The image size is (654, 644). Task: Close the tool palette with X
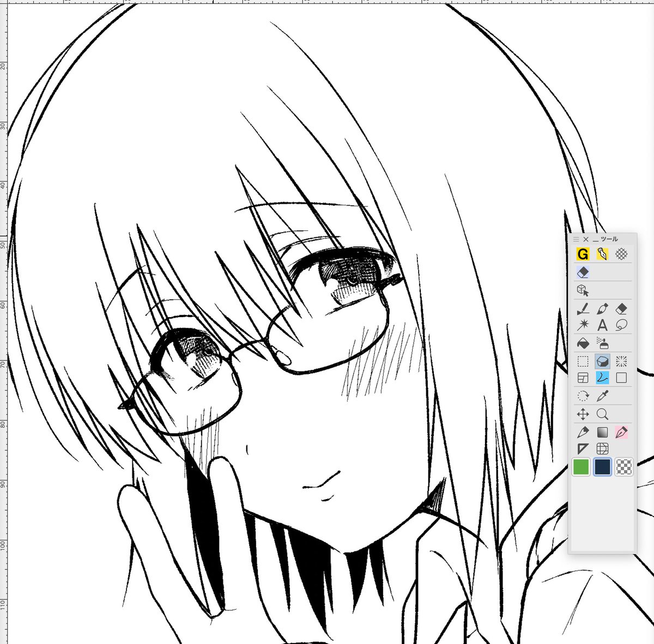(586, 239)
